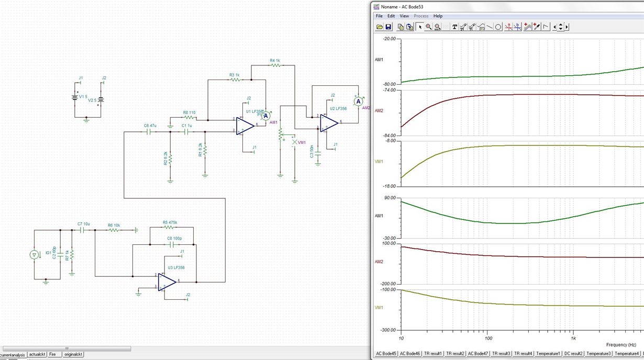The width and height of the screenshot is (644, 360).
Task: Click the add more curves icon
Action: click(528, 27)
